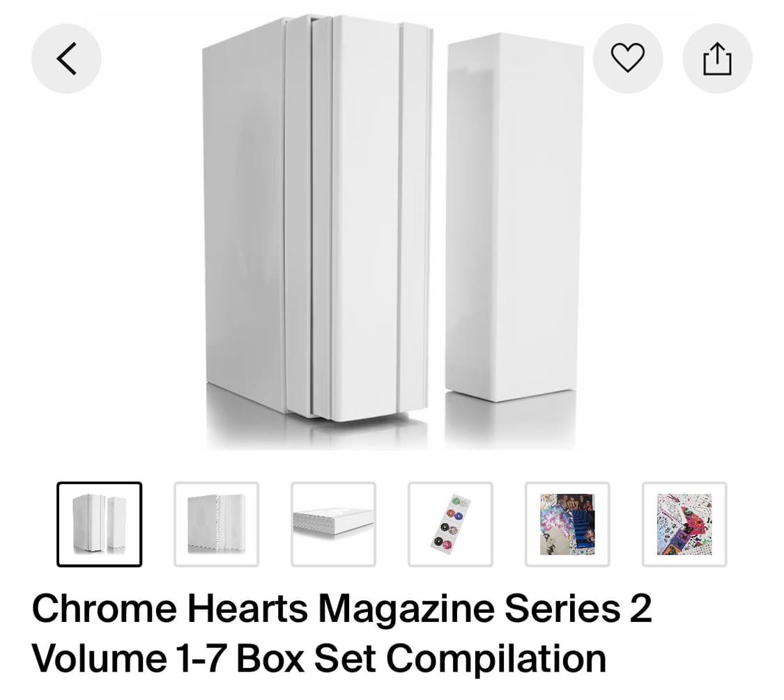Select the colorful magazine covers collage thumbnail
This screenshot has height=700, width=784.
click(567, 524)
